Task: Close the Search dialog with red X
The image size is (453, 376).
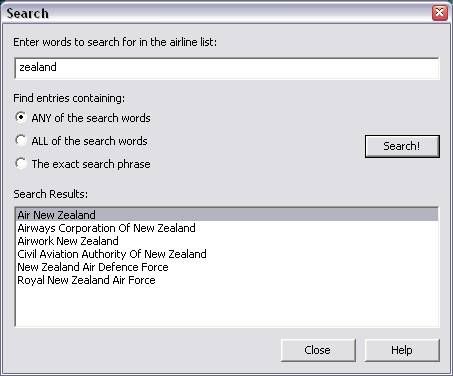Action: (440, 13)
